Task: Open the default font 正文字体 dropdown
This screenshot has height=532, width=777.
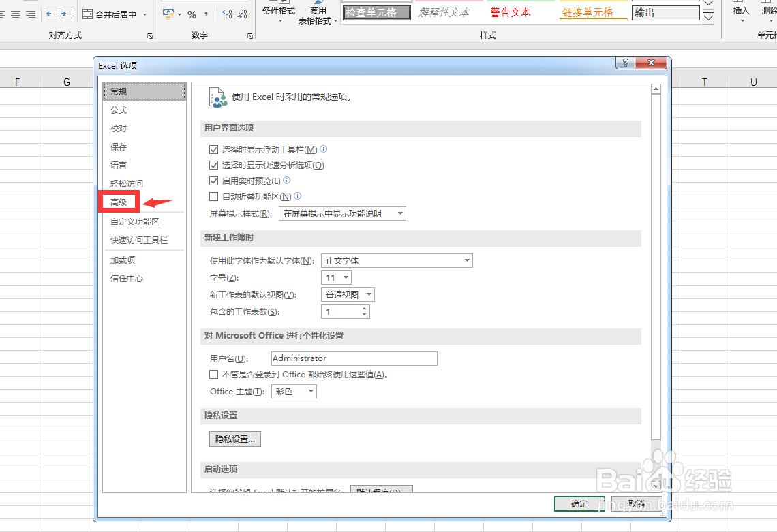Action: coord(397,261)
